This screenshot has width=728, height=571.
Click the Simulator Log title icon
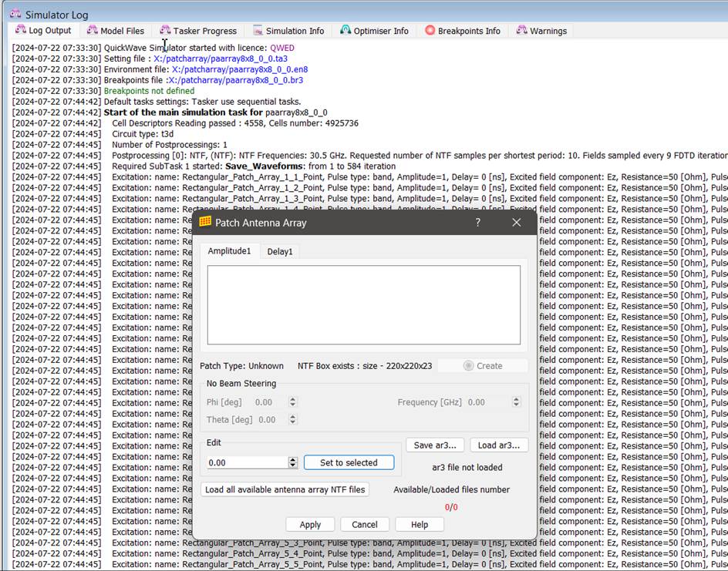[x=15, y=14]
